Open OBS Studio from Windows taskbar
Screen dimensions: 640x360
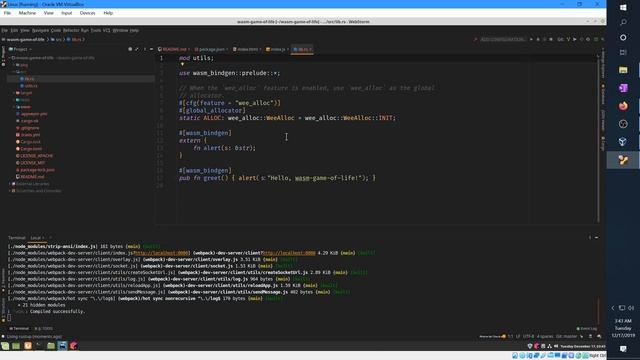pyautogui.click(x=623, y=124)
